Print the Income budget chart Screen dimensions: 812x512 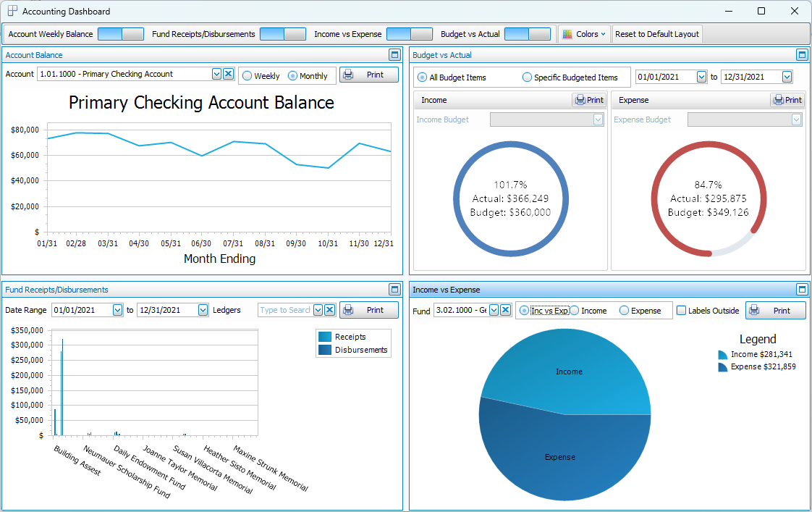(588, 100)
